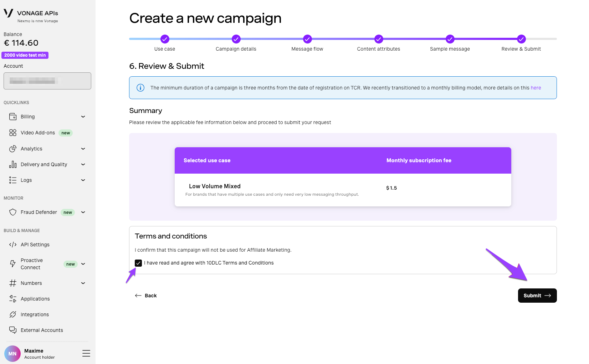Submit the campaign request
Image resolution: width=589 pixels, height=364 pixels.
coord(537,296)
